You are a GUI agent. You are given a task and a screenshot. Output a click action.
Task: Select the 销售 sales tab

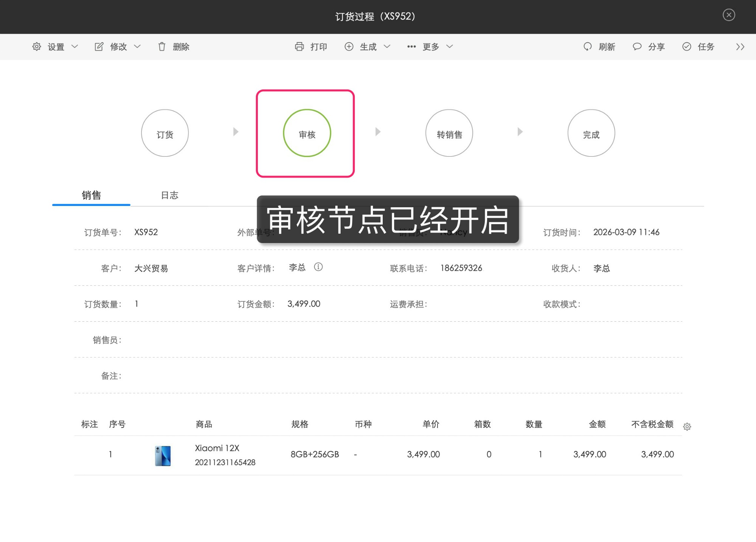click(x=91, y=195)
